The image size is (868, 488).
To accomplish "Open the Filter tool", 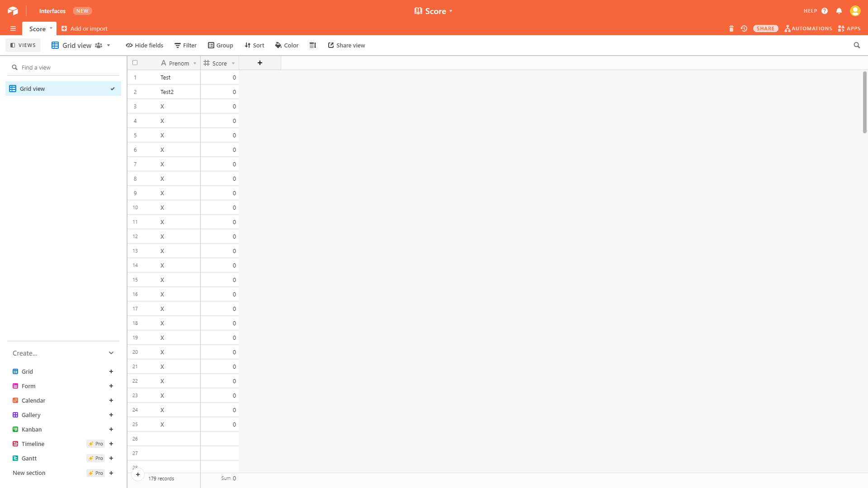I will coord(185,45).
